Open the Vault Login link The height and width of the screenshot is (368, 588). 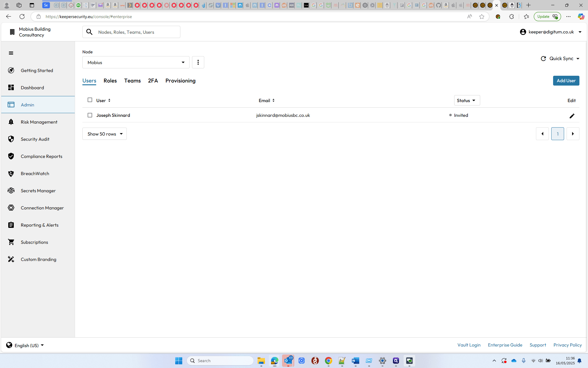[x=469, y=345]
